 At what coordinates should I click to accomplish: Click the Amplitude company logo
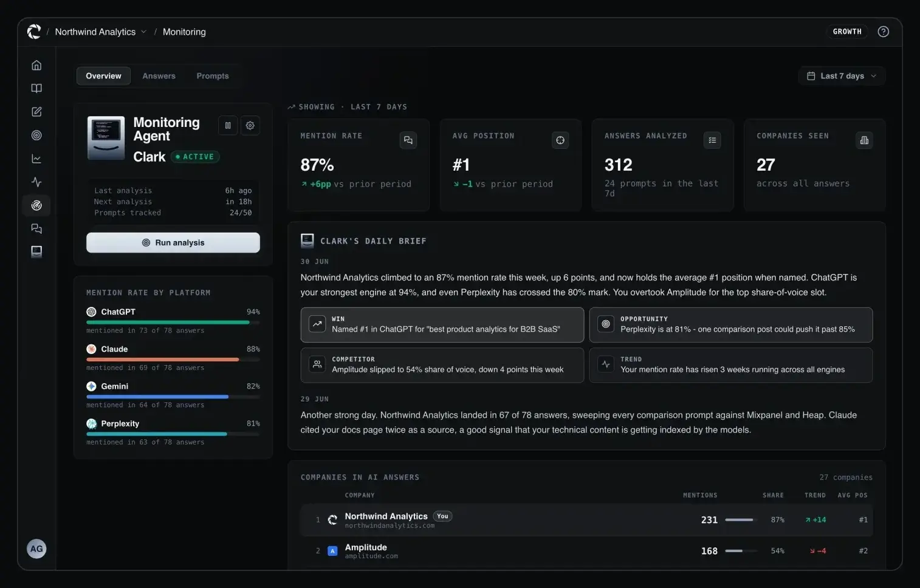pyautogui.click(x=332, y=551)
